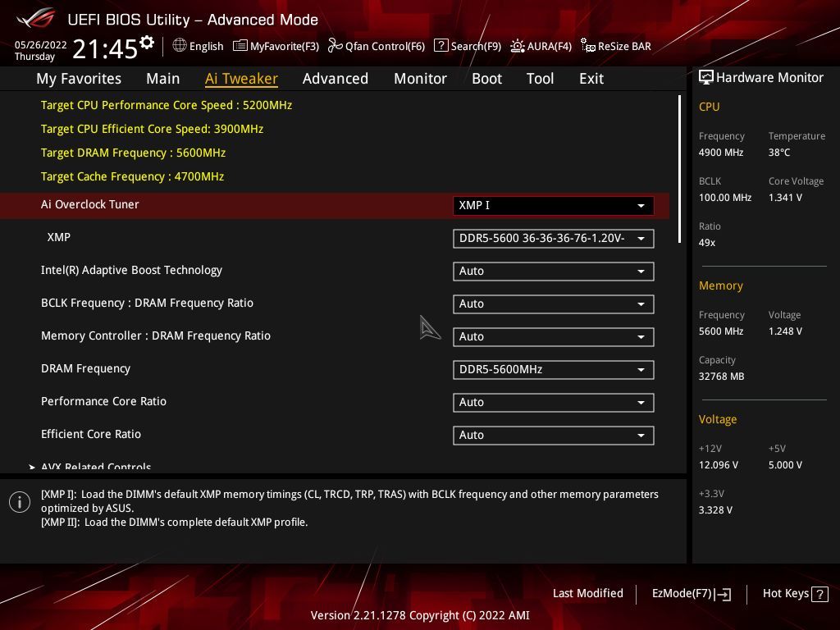Click Target CPU Performance Core Speed text
The width and height of the screenshot is (840, 630).
tap(167, 106)
